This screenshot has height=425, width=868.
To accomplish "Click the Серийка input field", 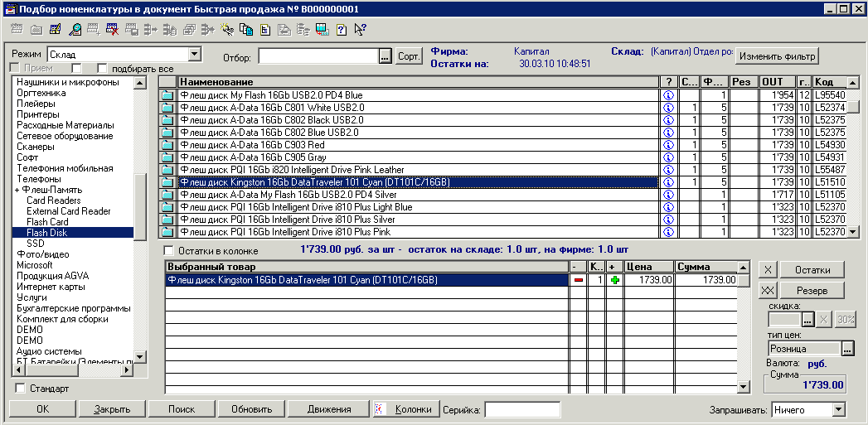I will tap(522, 409).
